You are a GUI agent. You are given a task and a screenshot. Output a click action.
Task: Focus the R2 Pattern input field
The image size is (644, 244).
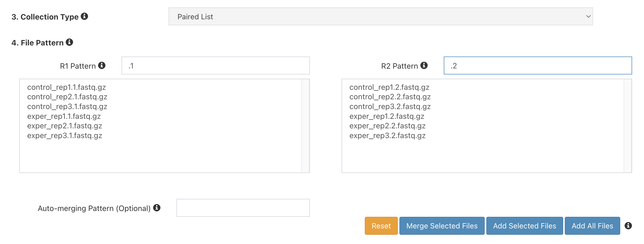point(538,65)
